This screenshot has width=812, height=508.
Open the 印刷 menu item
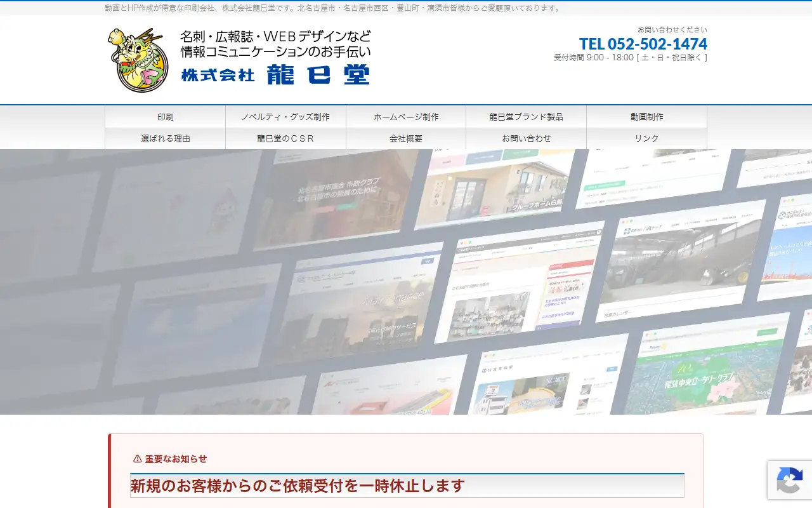coord(165,117)
